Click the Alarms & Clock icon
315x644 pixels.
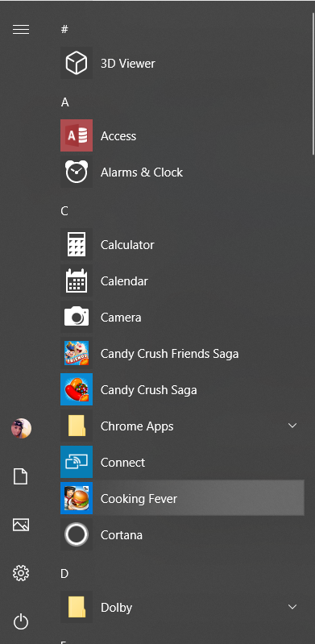pyautogui.click(x=77, y=172)
